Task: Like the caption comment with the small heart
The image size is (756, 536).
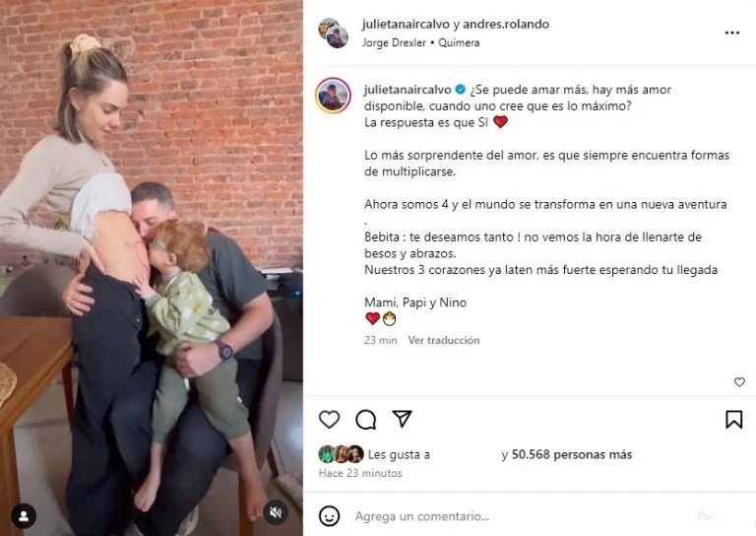Action: (x=739, y=382)
